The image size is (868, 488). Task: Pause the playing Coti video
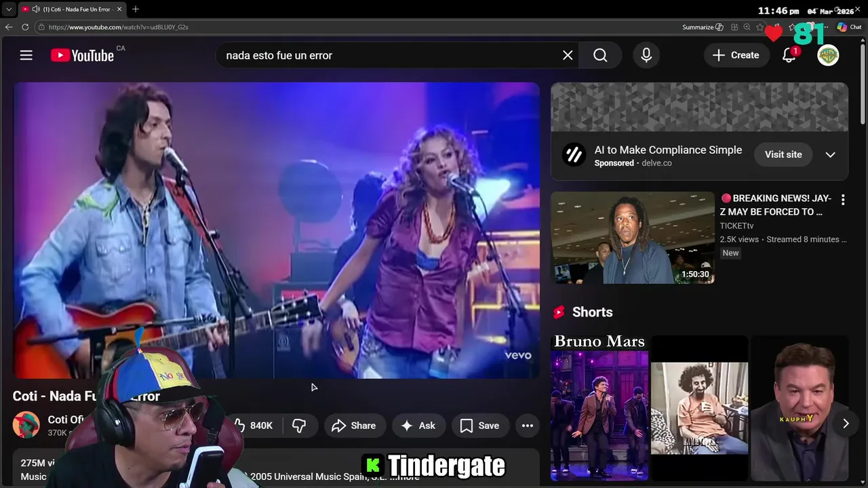coord(277,230)
